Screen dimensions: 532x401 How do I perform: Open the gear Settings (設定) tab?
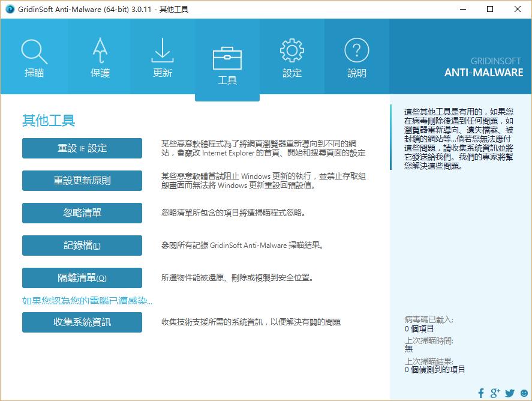click(292, 53)
